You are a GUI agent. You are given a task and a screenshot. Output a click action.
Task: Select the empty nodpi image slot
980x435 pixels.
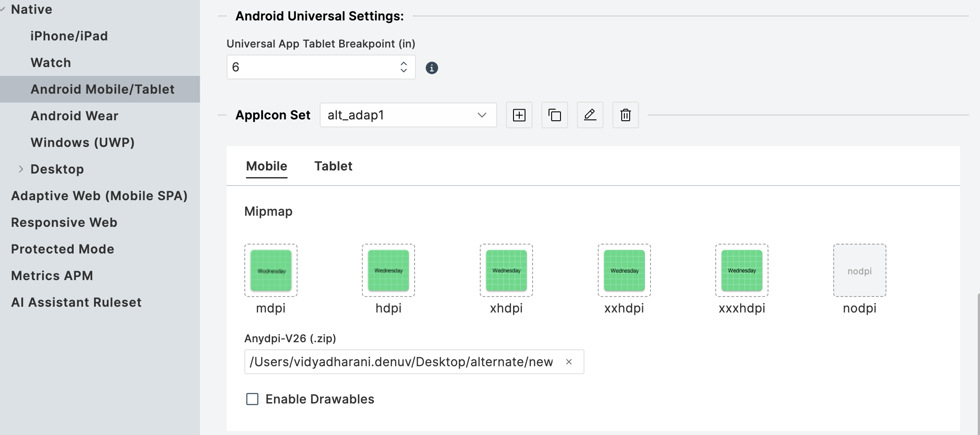(859, 270)
